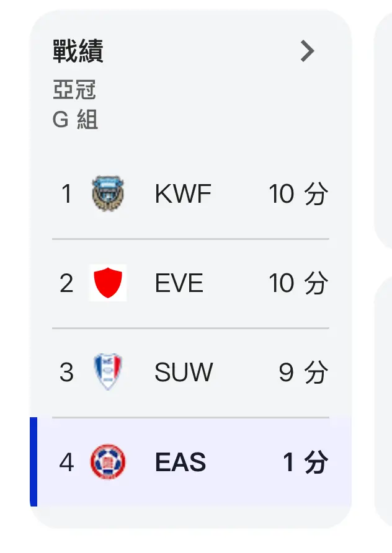Select the KWF team name
392x553 pixels.
coord(183,193)
